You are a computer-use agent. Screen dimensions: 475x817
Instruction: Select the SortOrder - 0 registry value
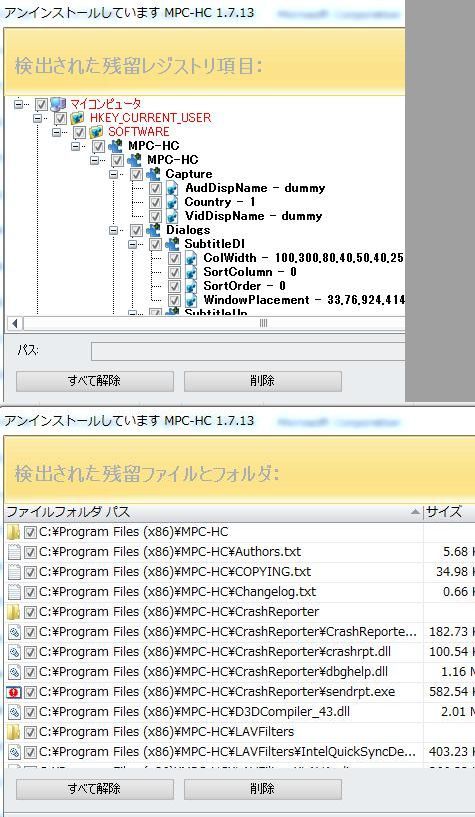coord(244,287)
